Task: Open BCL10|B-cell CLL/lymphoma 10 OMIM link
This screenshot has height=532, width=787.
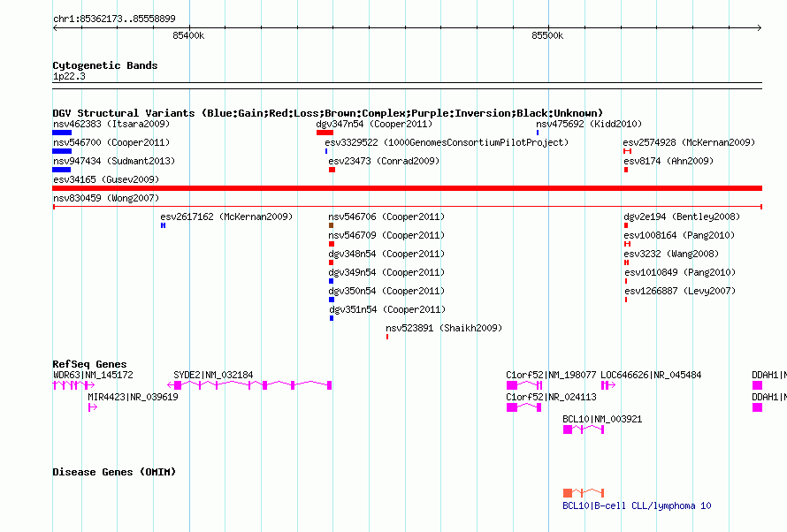Action: tap(637, 505)
